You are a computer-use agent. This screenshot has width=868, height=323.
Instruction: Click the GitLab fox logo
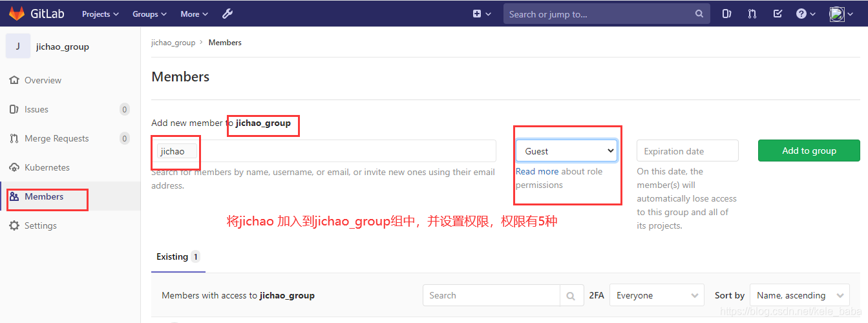(x=16, y=14)
